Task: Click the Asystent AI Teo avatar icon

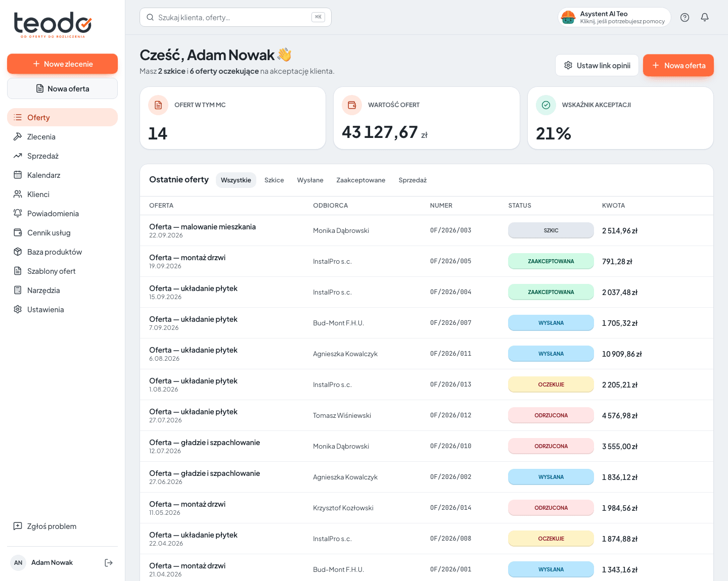Action: tap(568, 17)
